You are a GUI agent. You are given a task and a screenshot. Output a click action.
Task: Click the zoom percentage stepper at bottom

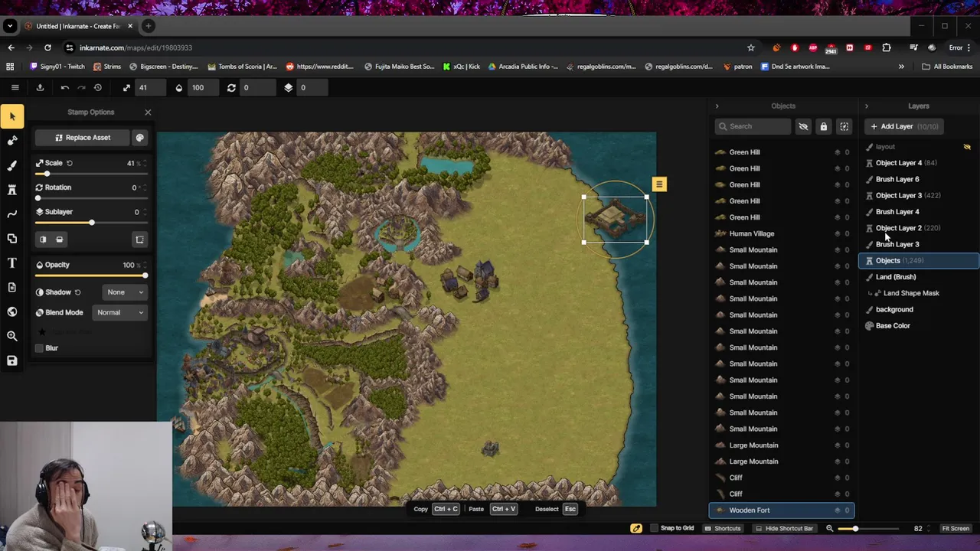point(930,528)
